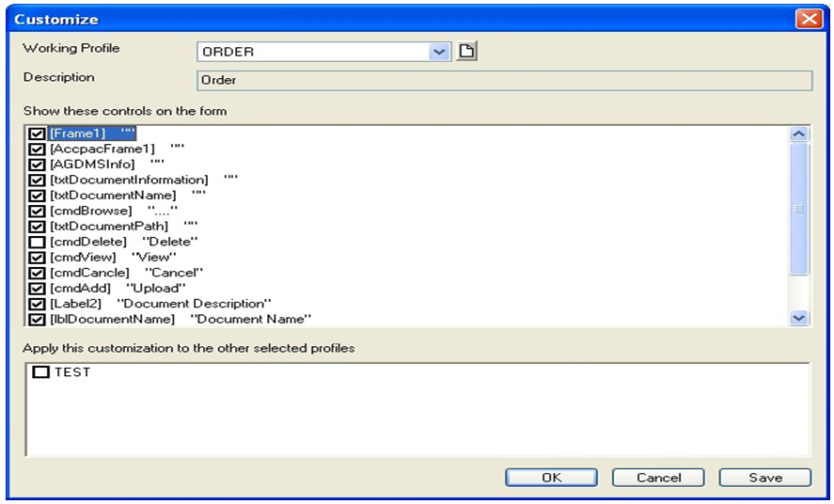Select the [Frame1] list row text
The height and width of the screenshot is (504, 834).
(92, 133)
